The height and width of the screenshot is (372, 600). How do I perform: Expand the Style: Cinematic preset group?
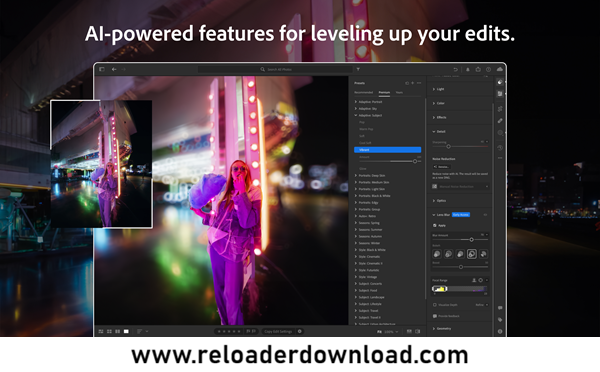(367, 256)
